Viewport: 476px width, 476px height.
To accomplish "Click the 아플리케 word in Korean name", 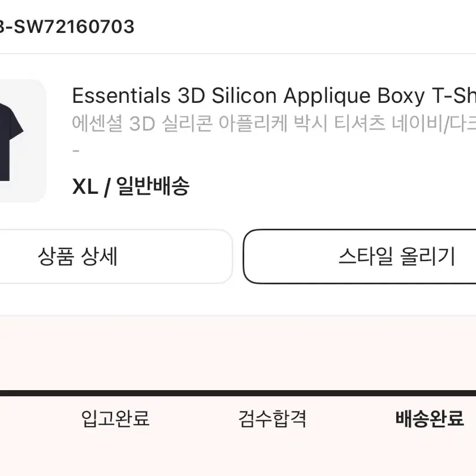I will tap(253, 124).
